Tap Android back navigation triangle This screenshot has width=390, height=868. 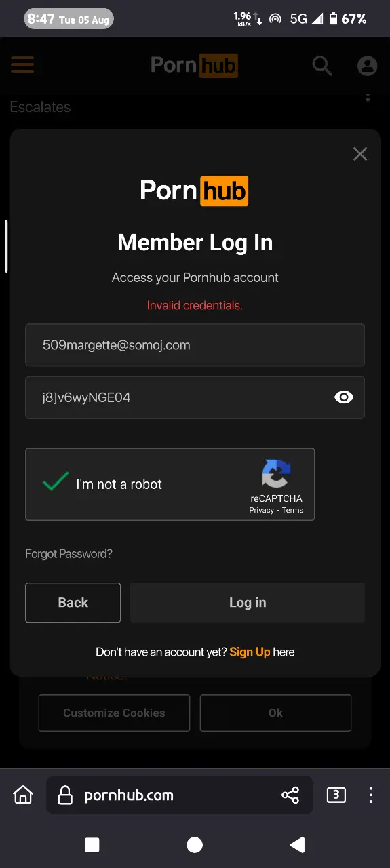(x=297, y=844)
